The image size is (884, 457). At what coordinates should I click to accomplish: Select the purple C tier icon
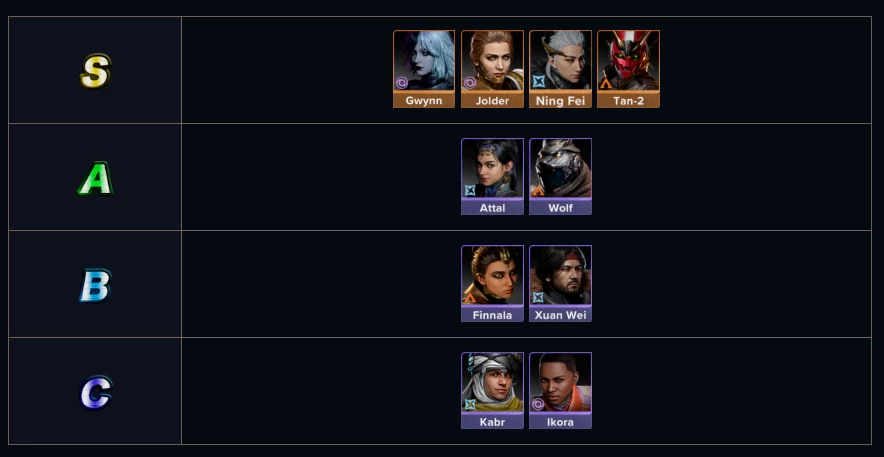[x=95, y=393]
